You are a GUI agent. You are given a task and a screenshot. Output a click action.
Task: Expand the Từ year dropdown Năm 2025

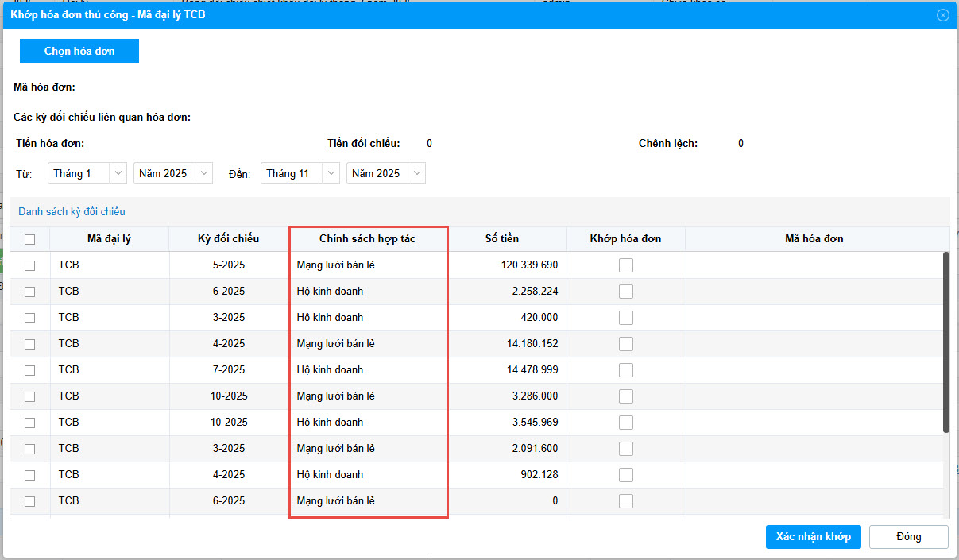tap(173, 173)
